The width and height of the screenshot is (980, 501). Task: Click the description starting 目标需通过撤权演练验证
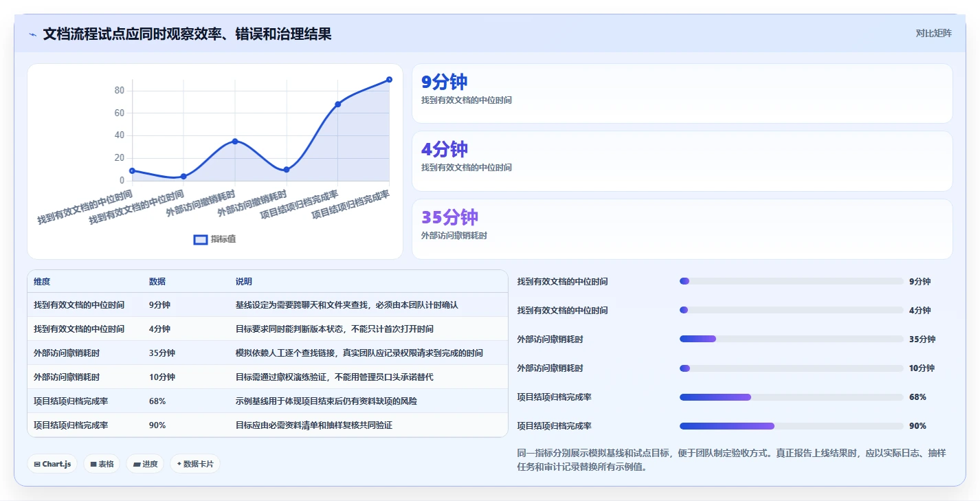tap(335, 377)
